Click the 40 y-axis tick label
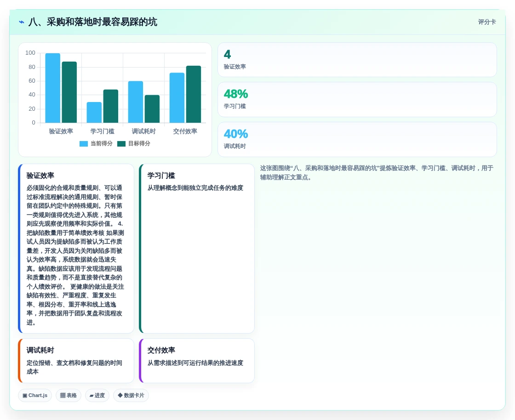The height and width of the screenshot is (420, 515). (x=32, y=95)
